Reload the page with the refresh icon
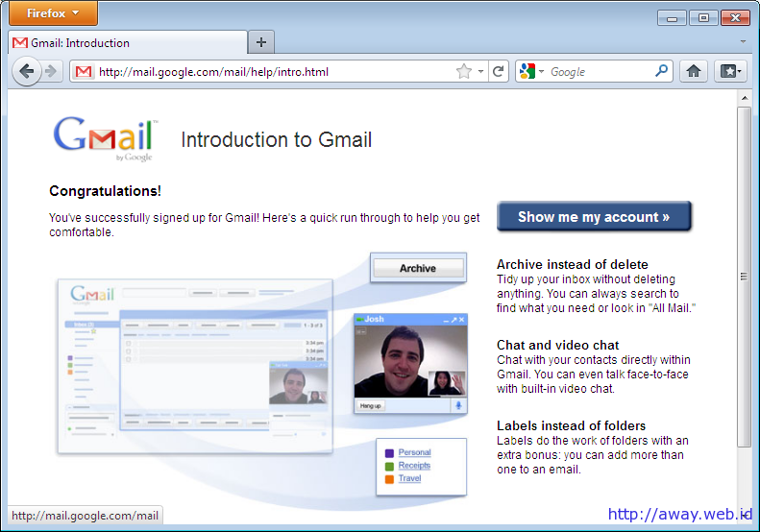The height and width of the screenshot is (532, 760). (x=498, y=72)
